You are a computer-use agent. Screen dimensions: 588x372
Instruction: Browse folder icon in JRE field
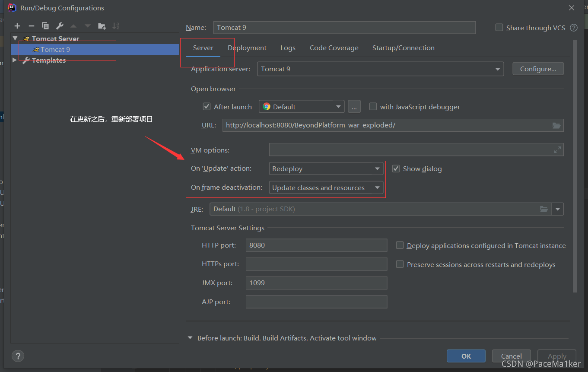(x=544, y=209)
